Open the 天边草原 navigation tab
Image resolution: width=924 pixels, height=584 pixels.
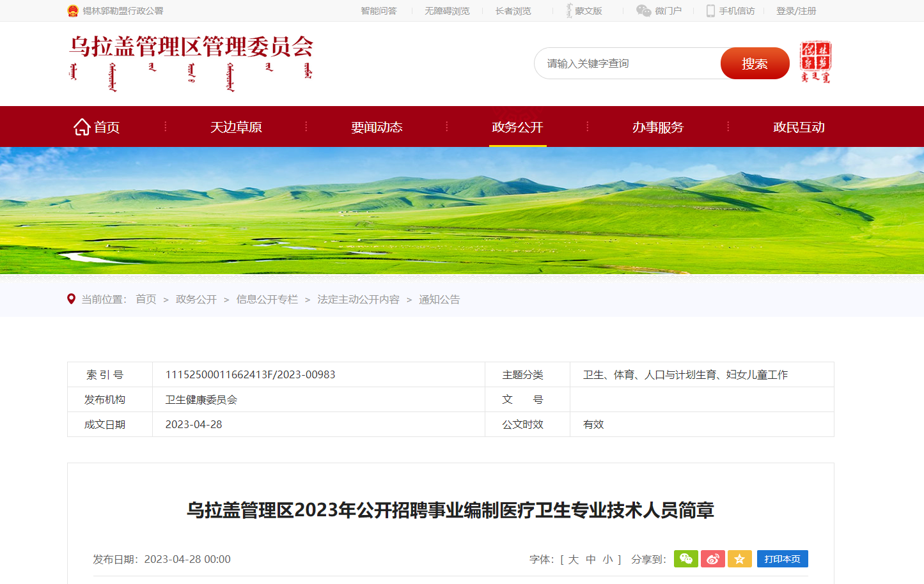pos(236,127)
